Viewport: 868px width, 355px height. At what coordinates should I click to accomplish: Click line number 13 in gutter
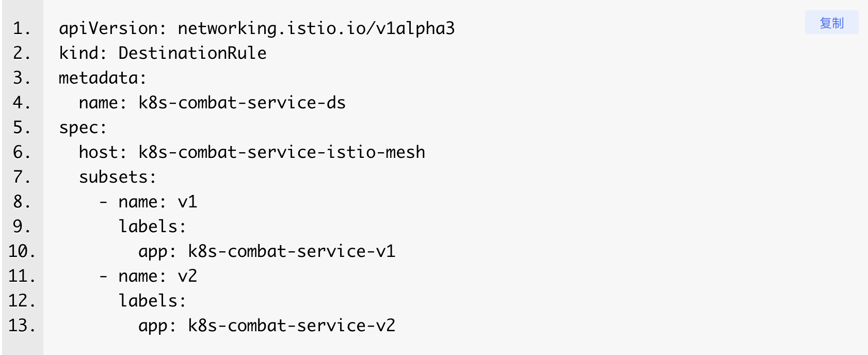point(22,326)
